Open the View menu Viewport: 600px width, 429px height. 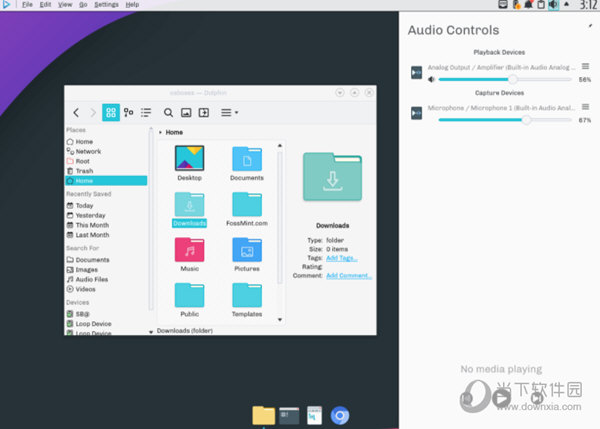[x=65, y=5]
